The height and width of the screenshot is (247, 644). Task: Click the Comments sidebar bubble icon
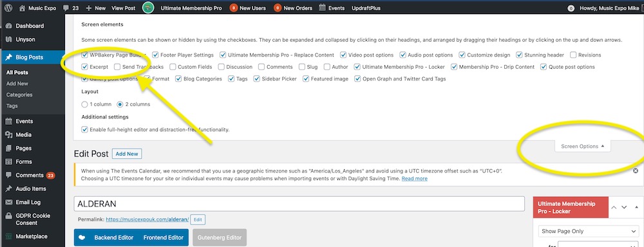coord(9,175)
